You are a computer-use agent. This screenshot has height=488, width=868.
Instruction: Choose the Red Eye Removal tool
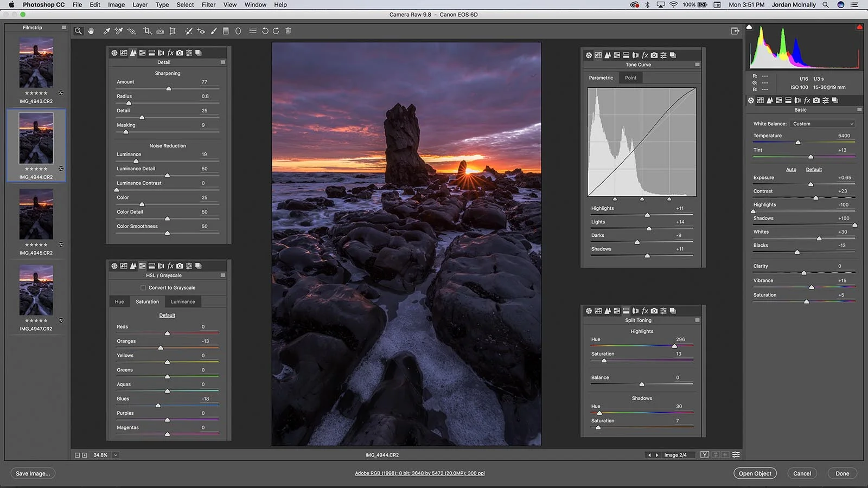(201, 31)
